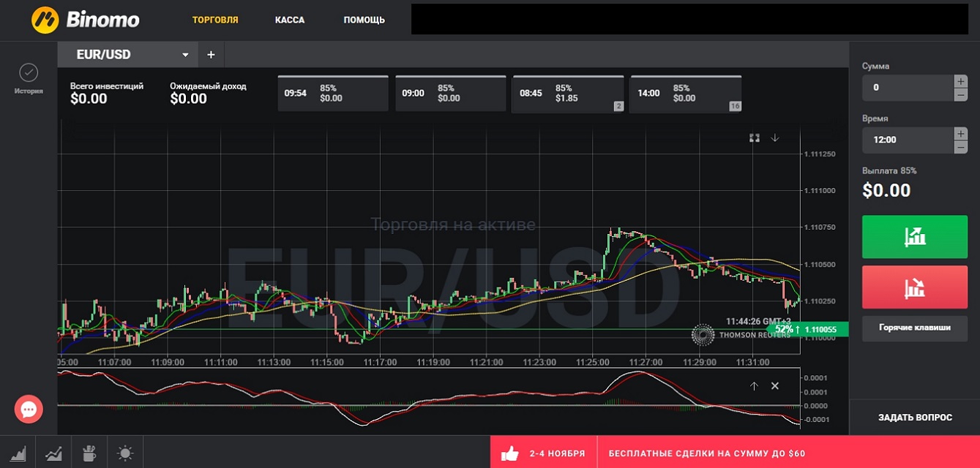Click the Время time input field
Screen dimensions: 980x468
[x=908, y=140]
